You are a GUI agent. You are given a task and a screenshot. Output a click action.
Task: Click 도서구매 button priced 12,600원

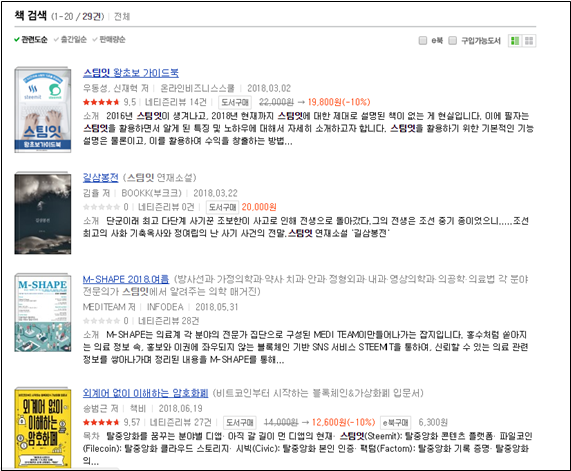[x=239, y=423]
